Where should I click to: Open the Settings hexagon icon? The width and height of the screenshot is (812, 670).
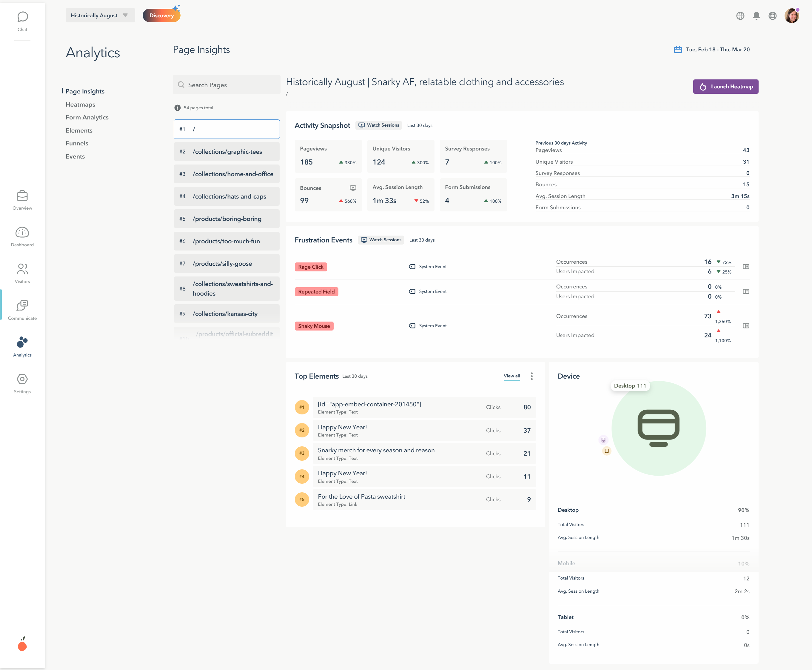(x=22, y=379)
